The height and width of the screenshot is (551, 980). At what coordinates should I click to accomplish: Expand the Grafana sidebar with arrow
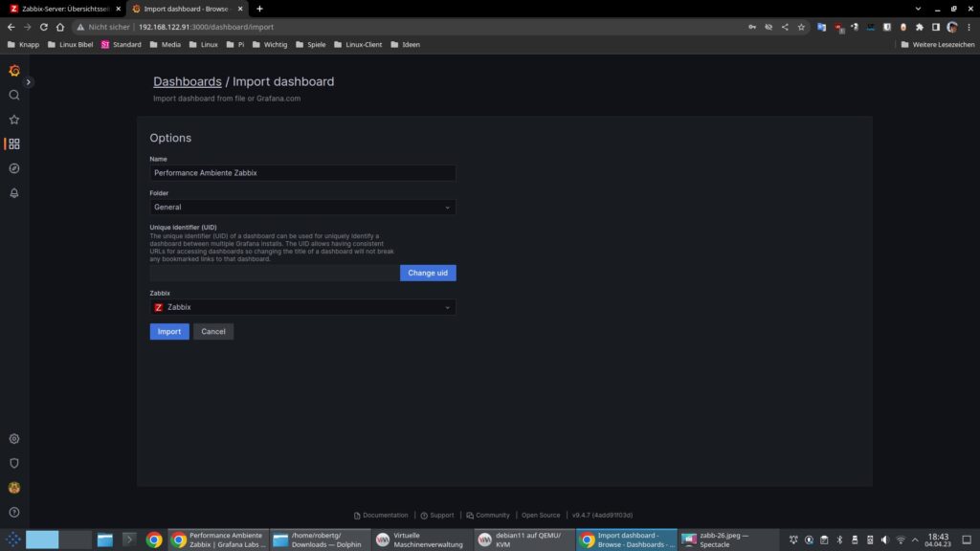pyautogui.click(x=28, y=82)
